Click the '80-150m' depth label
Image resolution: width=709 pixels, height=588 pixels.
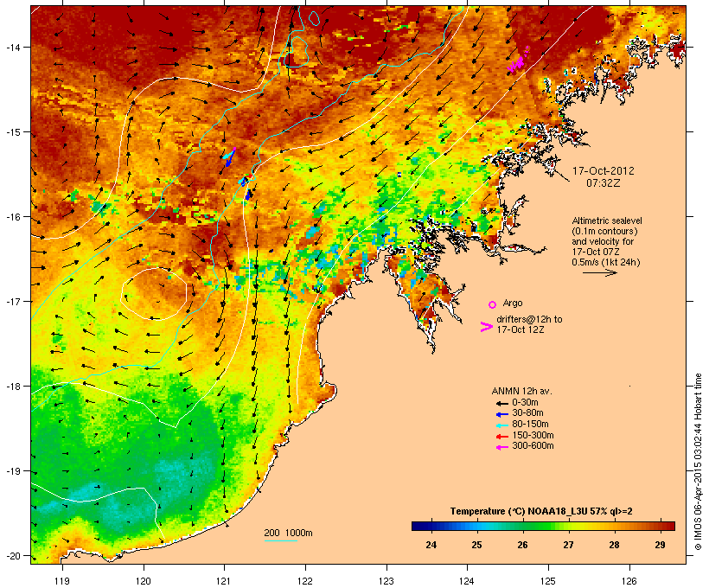[530, 425]
